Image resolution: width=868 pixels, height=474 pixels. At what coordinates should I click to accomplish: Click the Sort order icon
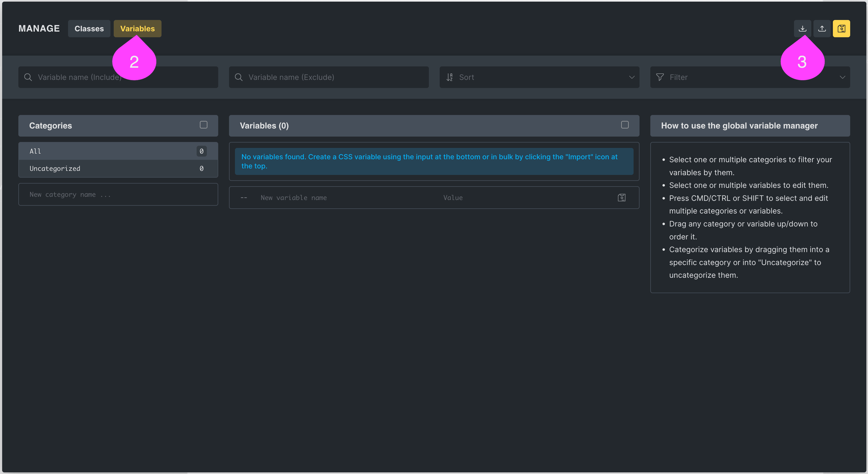click(x=449, y=77)
